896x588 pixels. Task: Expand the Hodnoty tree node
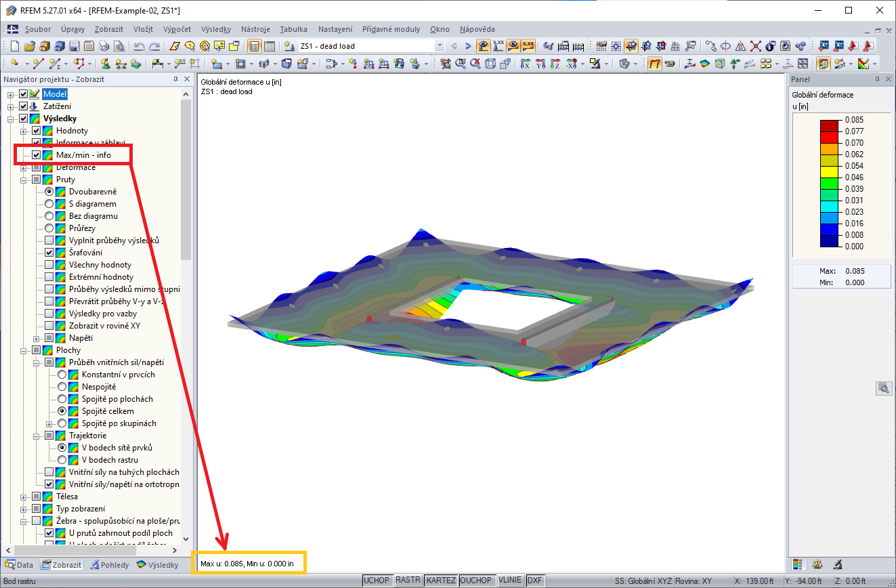(x=24, y=131)
